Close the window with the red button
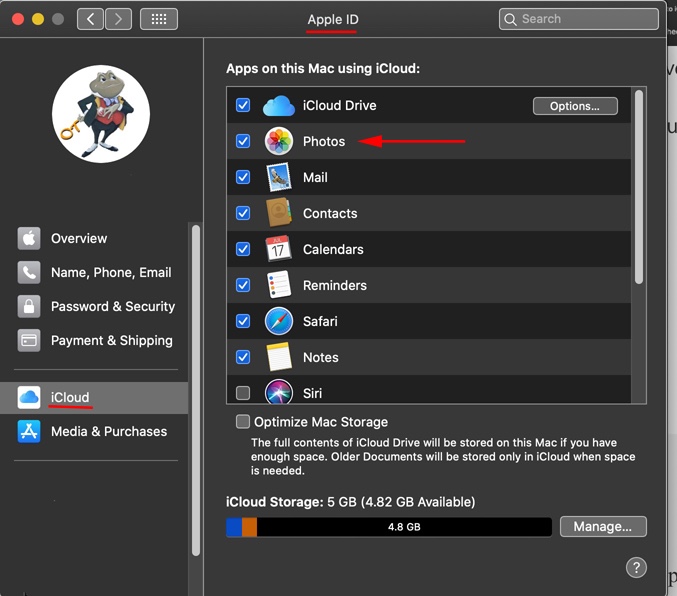This screenshot has height=596, width=677. [x=18, y=19]
